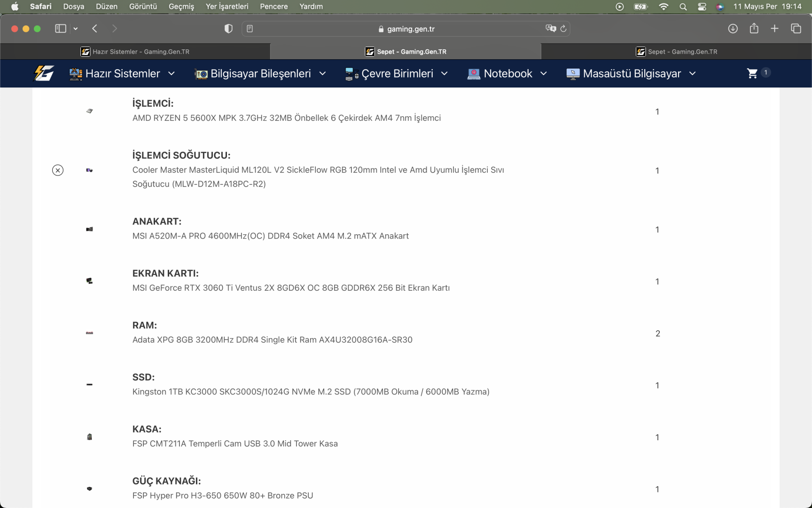The image size is (812, 508).
Task: Show Safari downloads
Action: click(x=733, y=29)
